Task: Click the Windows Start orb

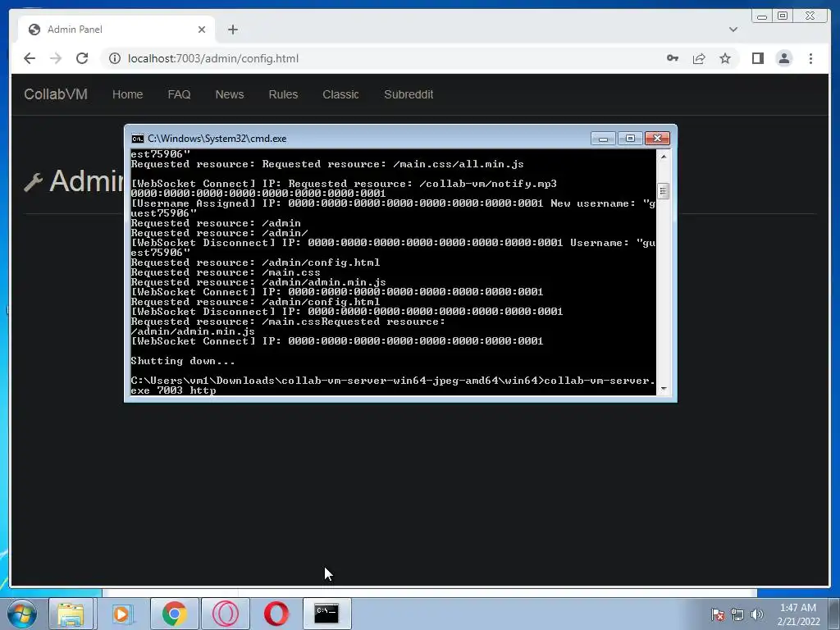Action: [22, 614]
